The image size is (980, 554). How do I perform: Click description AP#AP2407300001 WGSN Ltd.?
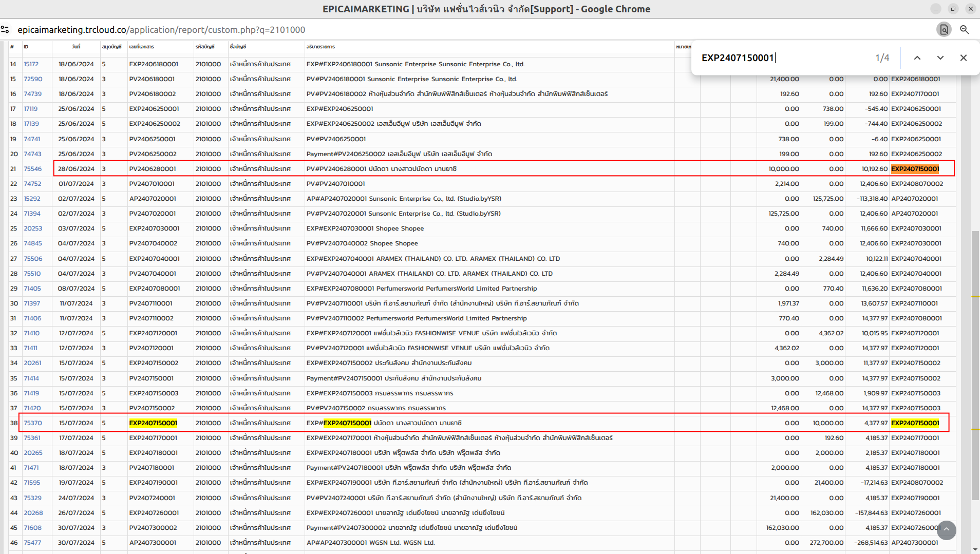[x=370, y=543]
